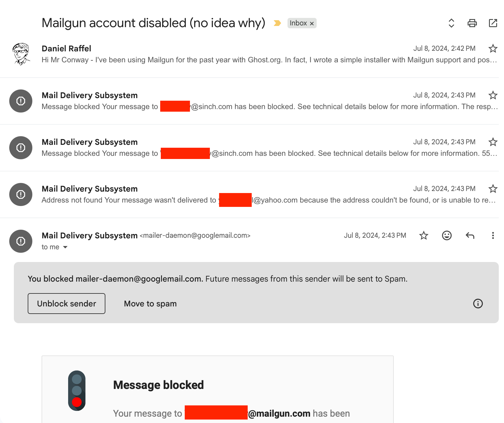
Task: Show recipient details next to "to me"
Action: click(x=65, y=247)
